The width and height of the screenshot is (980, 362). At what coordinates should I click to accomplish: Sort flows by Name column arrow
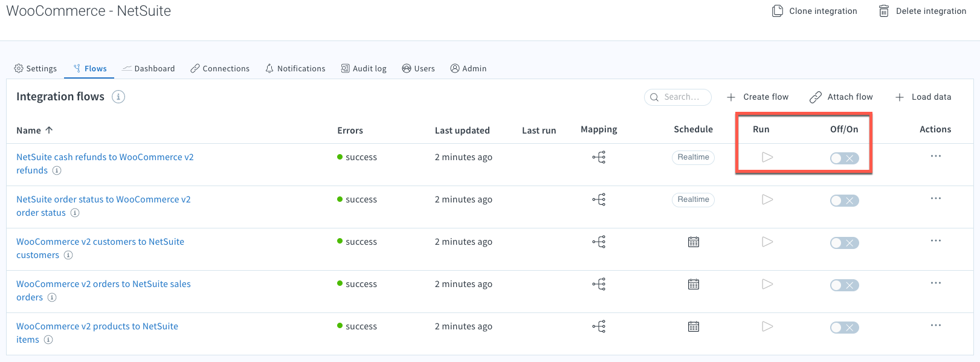point(49,130)
